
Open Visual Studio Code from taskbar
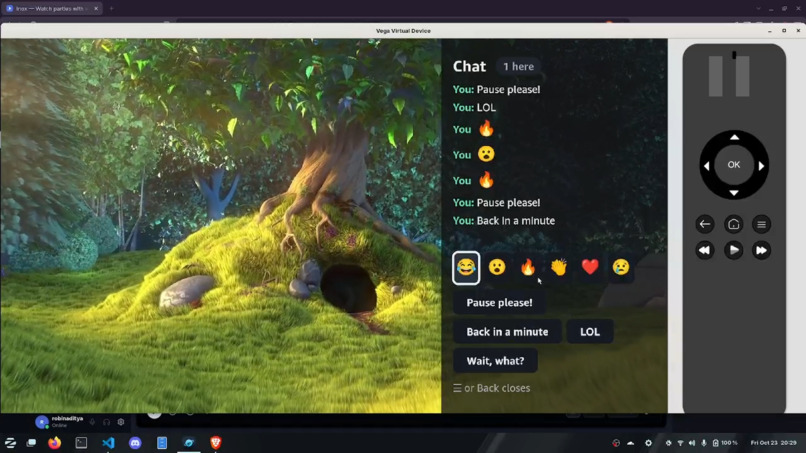click(108, 443)
